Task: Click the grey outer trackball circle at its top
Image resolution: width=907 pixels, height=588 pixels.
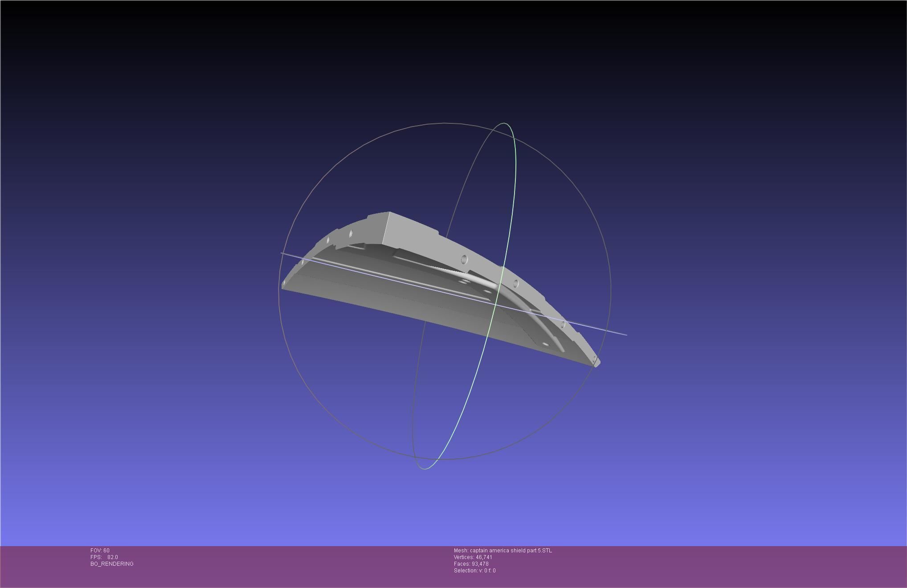Action: (x=445, y=123)
